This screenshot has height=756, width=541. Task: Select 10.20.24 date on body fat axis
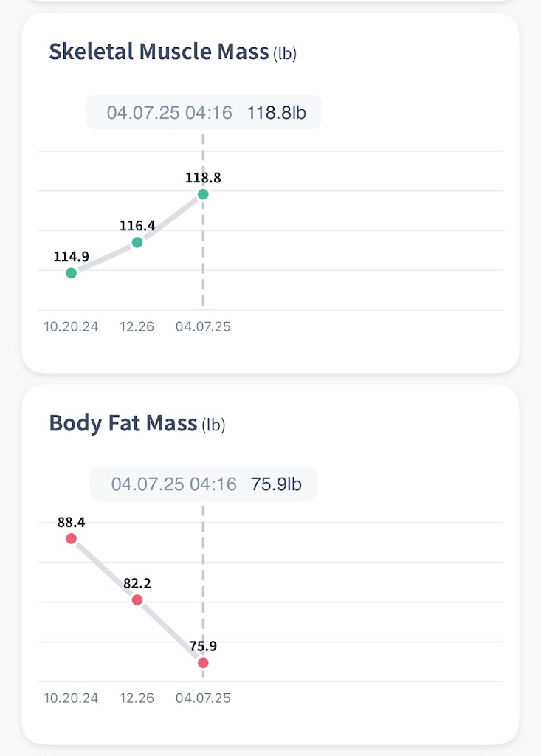pyautogui.click(x=72, y=698)
